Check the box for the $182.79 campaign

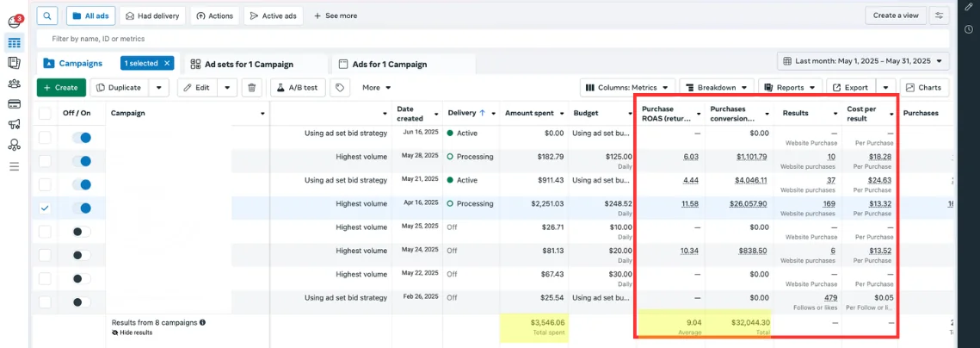pyautogui.click(x=45, y=161)
